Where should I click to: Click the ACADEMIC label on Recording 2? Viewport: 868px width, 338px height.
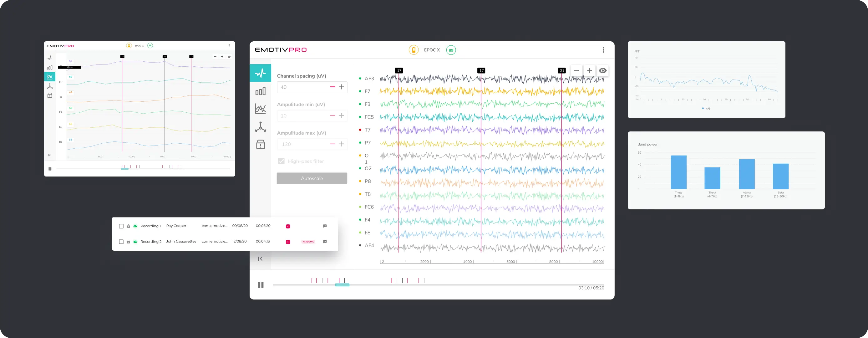(x=308, y=241)
